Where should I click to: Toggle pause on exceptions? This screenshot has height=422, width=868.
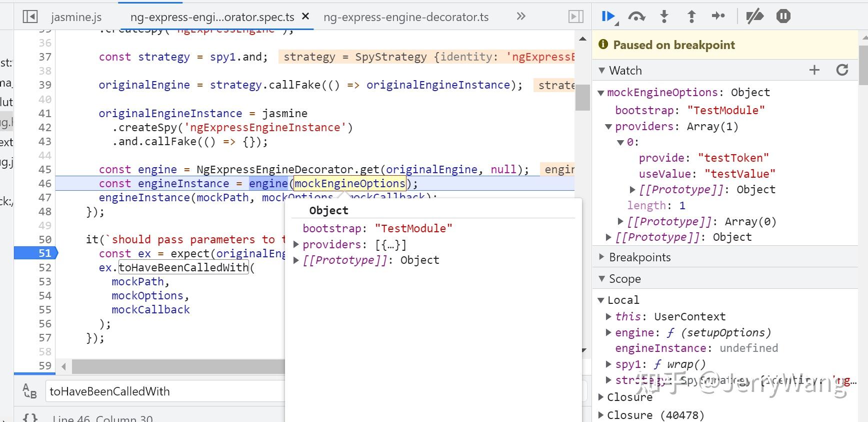pos(783,17)
